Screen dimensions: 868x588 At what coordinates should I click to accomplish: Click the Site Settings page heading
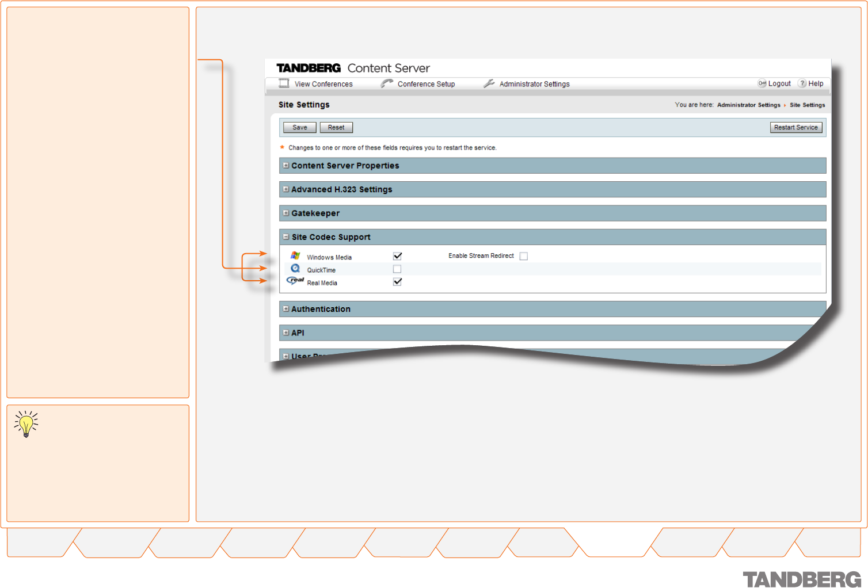tap(304, 105)
